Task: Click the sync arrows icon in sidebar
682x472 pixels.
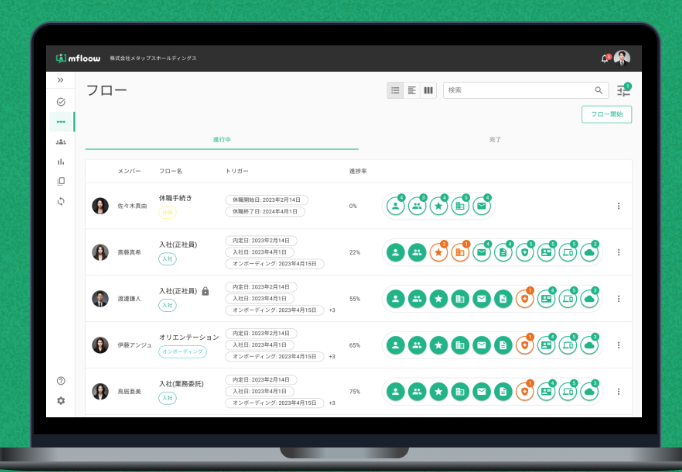Action: click(61, 201)
